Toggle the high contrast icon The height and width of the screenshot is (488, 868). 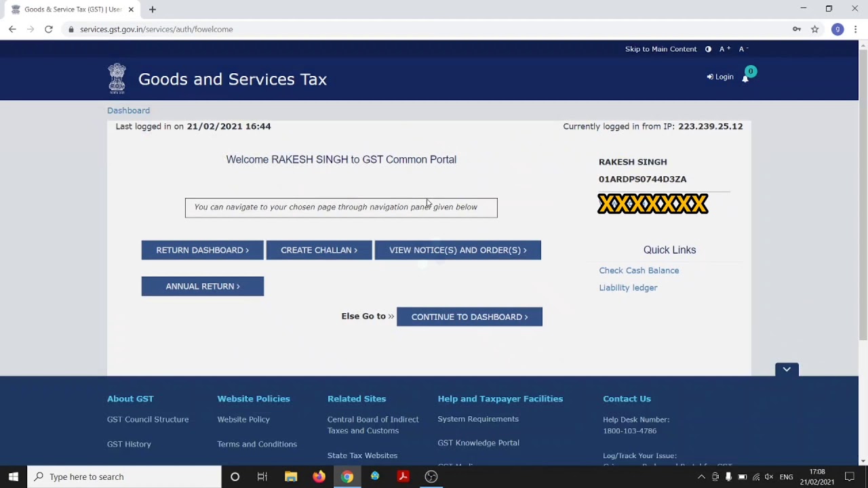pos(708,49)
